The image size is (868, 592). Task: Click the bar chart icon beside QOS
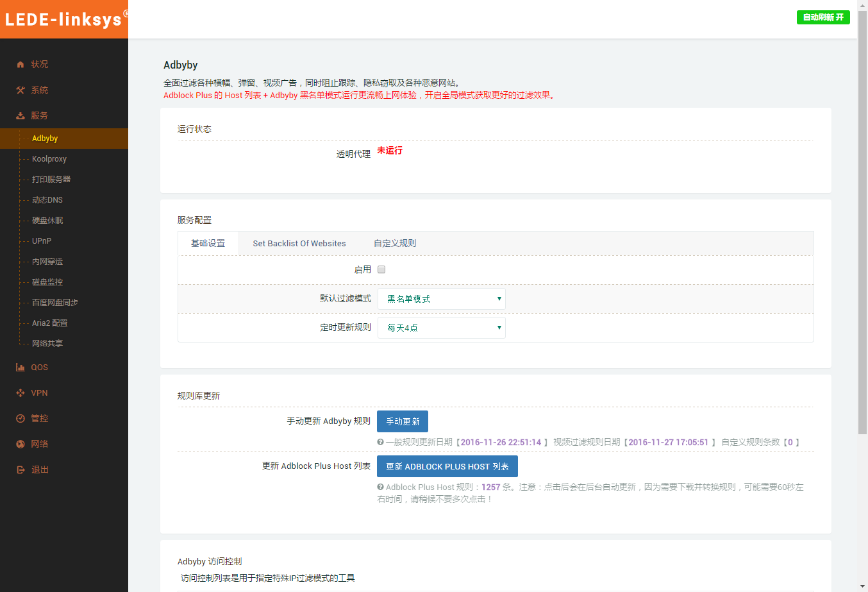(x=21, y=368)
